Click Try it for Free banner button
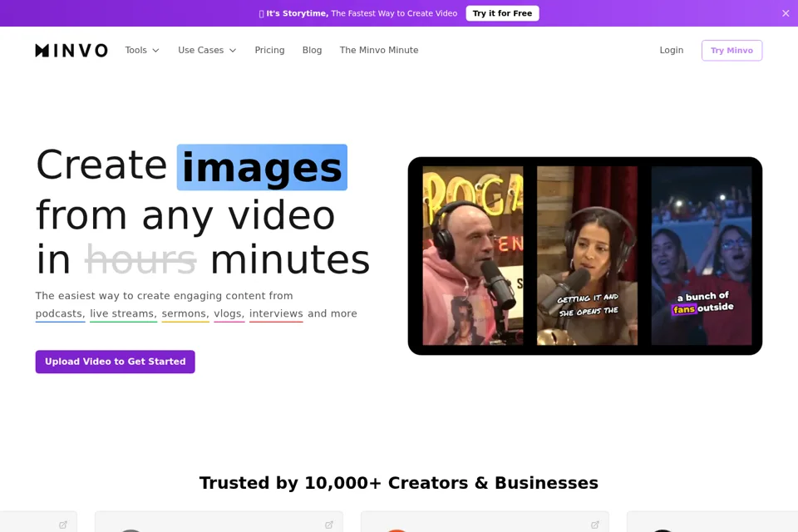This screenshot has height=532, width=798. (x=502, y=13)
